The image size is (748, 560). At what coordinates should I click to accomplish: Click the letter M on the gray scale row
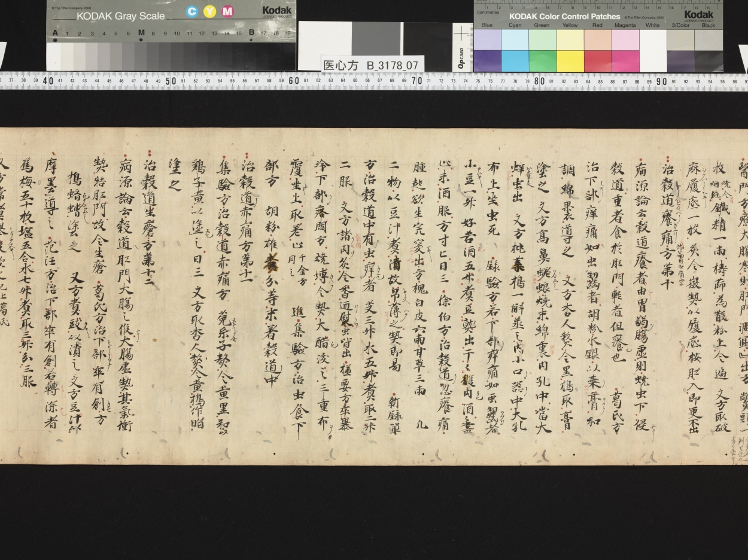141,33
